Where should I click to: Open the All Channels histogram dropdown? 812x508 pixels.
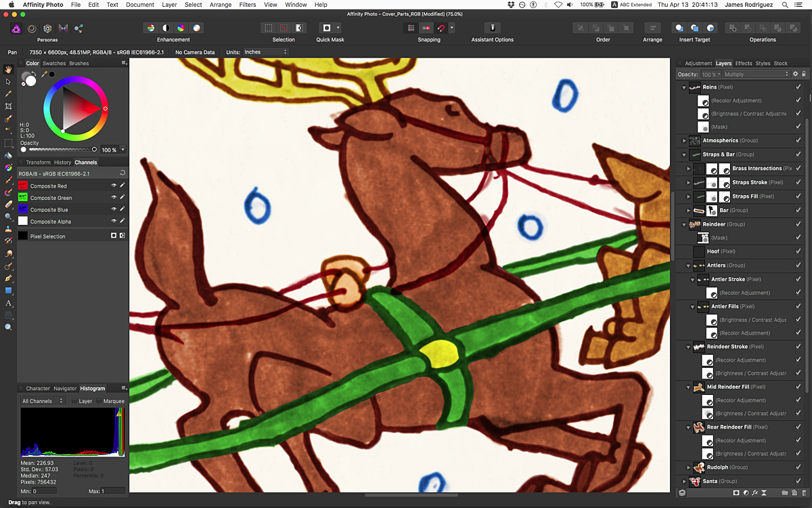coord(42,401)
